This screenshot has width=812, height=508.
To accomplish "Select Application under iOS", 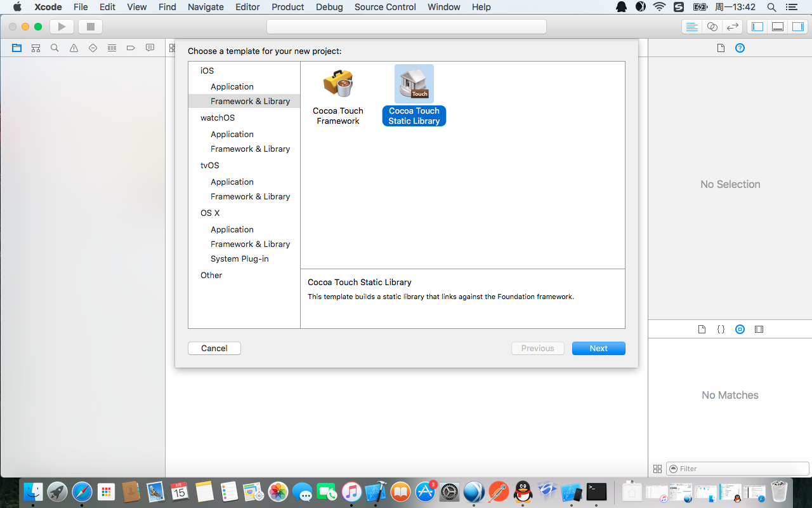I will pos(232,86).
